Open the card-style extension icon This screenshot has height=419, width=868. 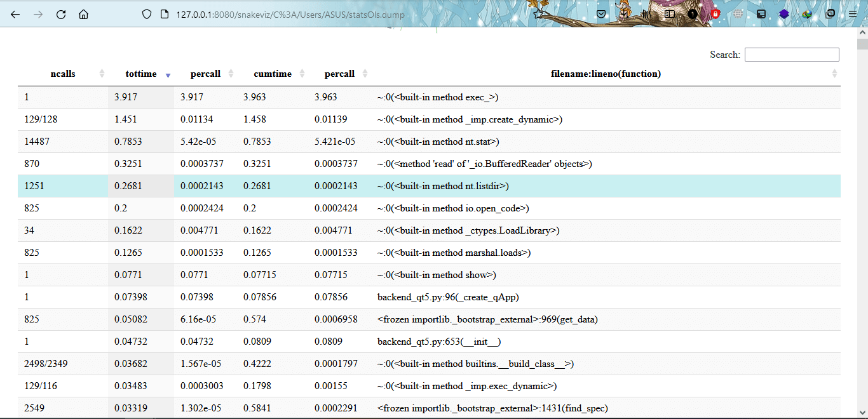tap(761, 13)
